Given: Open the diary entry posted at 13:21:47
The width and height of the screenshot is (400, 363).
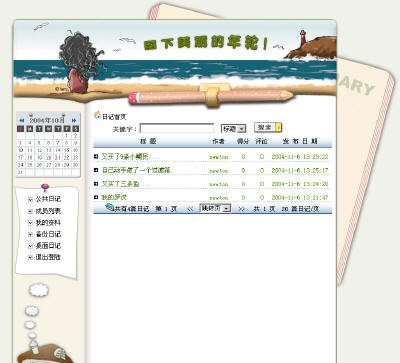Looking at the screenshot, I should click(114, 197).
